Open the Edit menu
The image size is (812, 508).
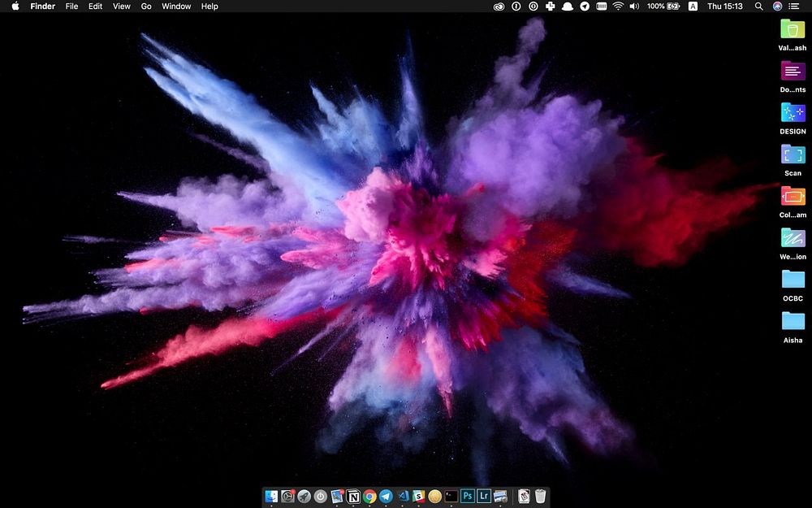[95, 7]
